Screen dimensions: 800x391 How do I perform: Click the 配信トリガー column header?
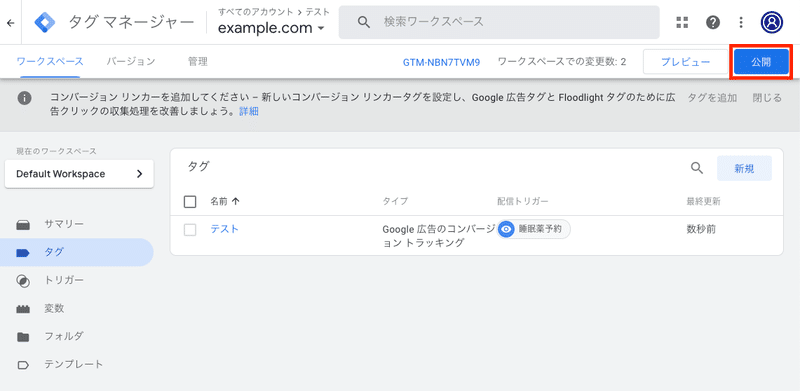[x=522, y=201]
